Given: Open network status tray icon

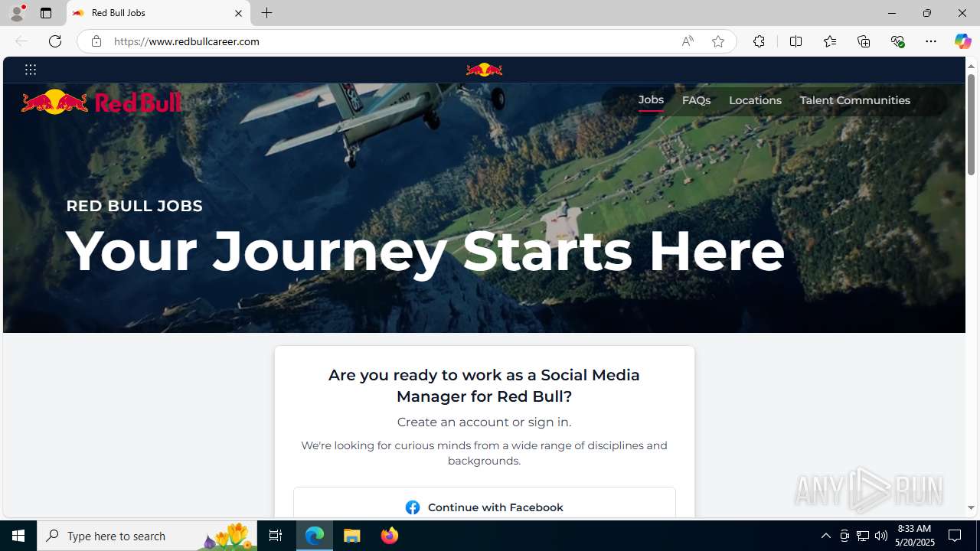Looking at the screenshot, I should pos(863,536).
